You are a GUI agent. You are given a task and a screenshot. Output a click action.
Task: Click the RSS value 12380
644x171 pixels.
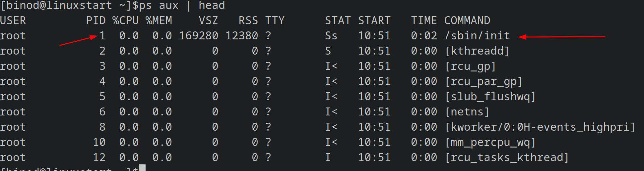click(x=242, y=36)
